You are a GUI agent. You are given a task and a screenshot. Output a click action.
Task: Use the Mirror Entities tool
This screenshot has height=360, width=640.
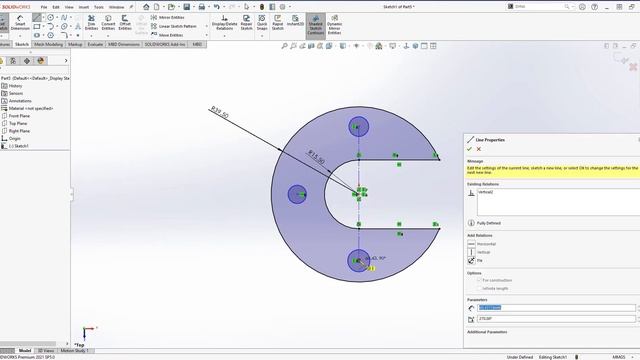pyautogui.click(x=167, y=18)
